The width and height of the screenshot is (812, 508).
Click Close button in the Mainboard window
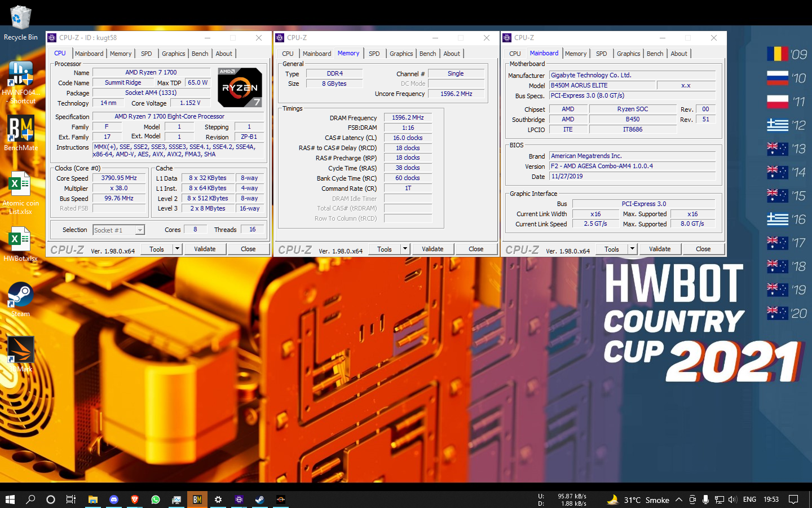coord(703,249)
